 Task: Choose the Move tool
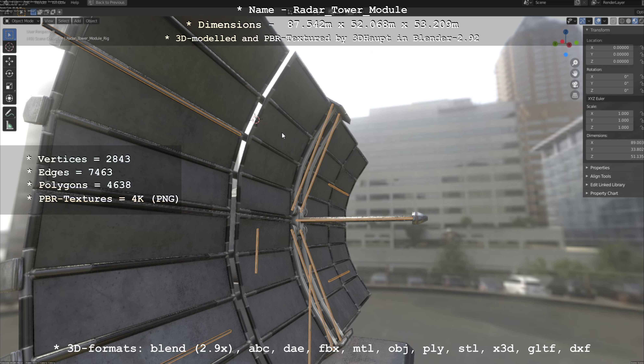point(9,61)
